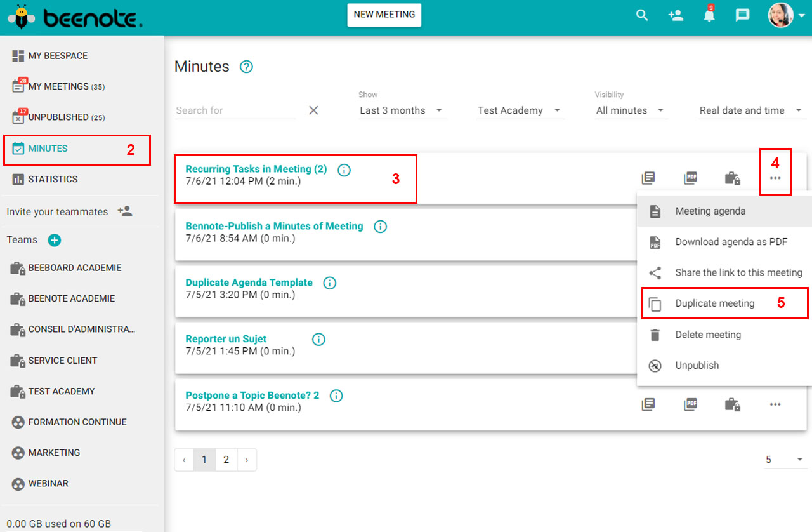This screenshot has height=532, width=812.
Task: Choose Unpublish from the menu
Action: coord(724,366)
